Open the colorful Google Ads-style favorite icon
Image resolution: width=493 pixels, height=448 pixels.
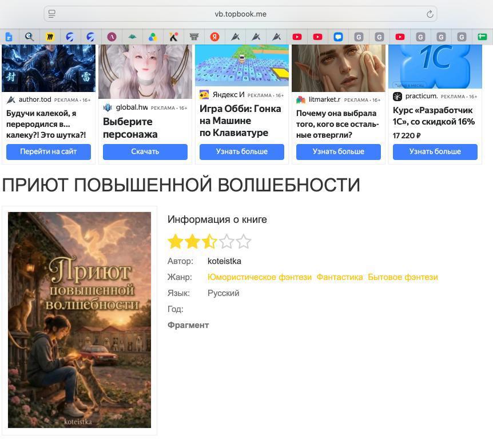coord(153,37)
